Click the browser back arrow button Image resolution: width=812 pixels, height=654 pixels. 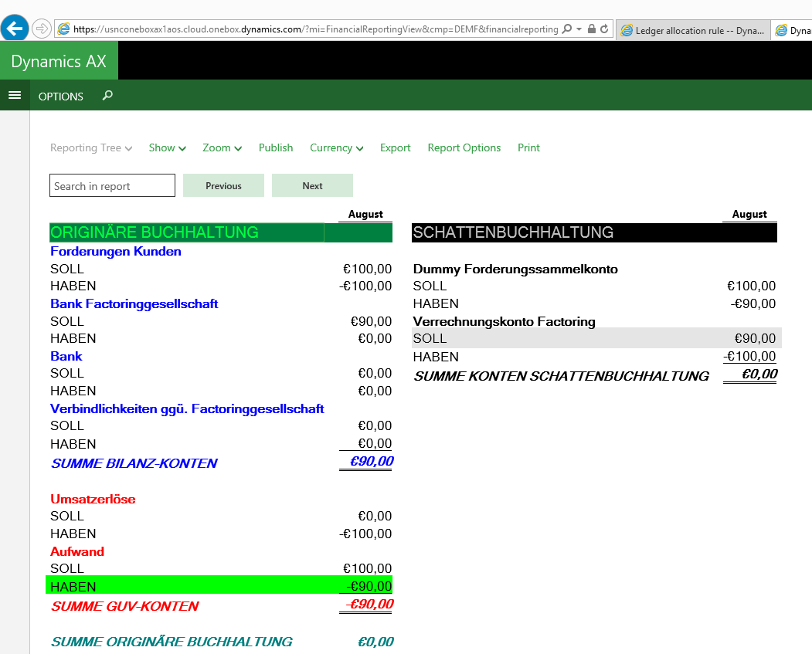[15, 29]
